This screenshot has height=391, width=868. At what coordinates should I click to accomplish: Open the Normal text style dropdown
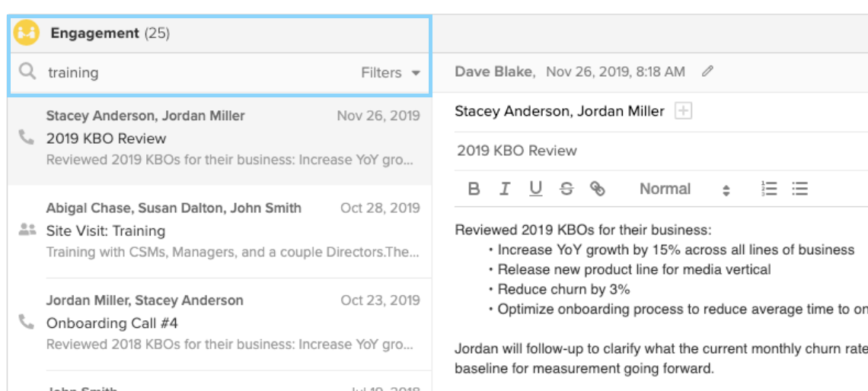tap(684, 189)
